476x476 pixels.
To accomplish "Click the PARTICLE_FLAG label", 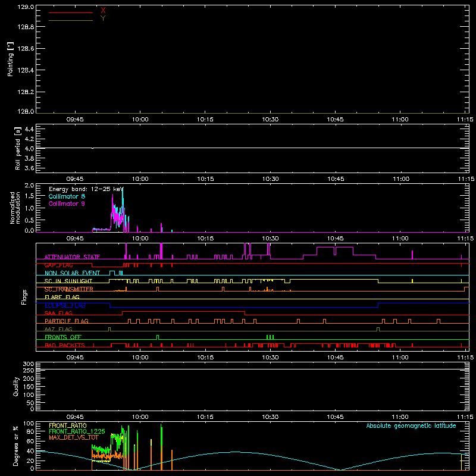I will [x=67, y=321].
